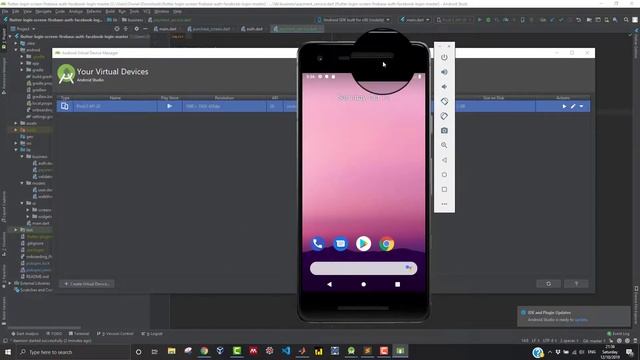The width and height of the screenshot is (640, 360).
Task: Open the Terminal tool window
Action: click(x=79, y=333)
